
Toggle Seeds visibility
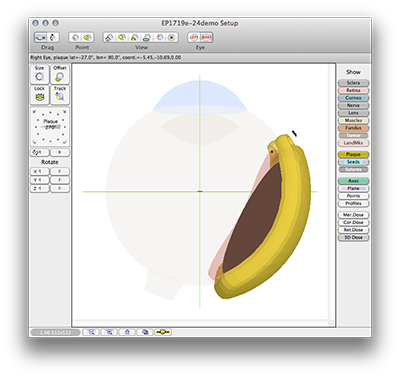tap(353, 162)
